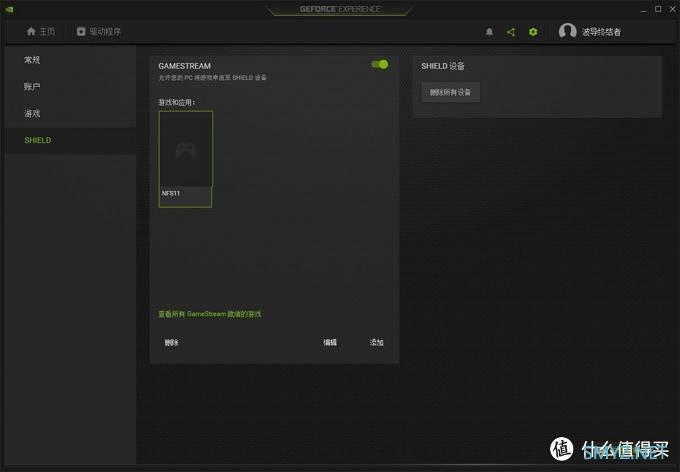Maximize the GeForce Experience window
Image resolution: width=680 pixels, height=472 pixels.
[658, 9]
